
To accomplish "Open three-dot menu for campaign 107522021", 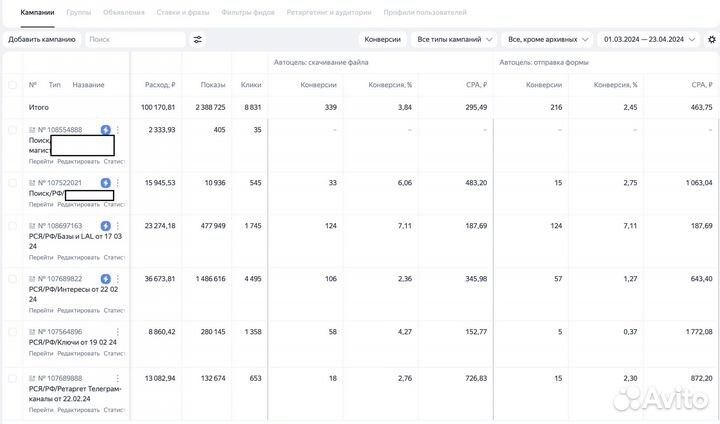I will (118, 183).
